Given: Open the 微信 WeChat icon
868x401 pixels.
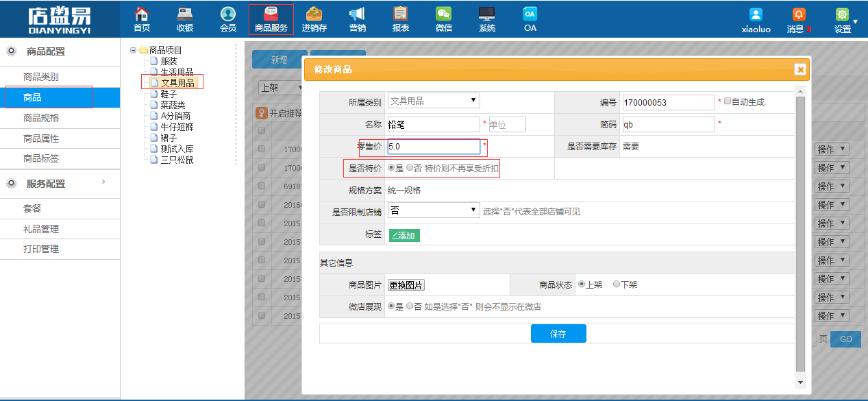Looking at the screenshot, I should pyautogui.click(x=443, y=13).
